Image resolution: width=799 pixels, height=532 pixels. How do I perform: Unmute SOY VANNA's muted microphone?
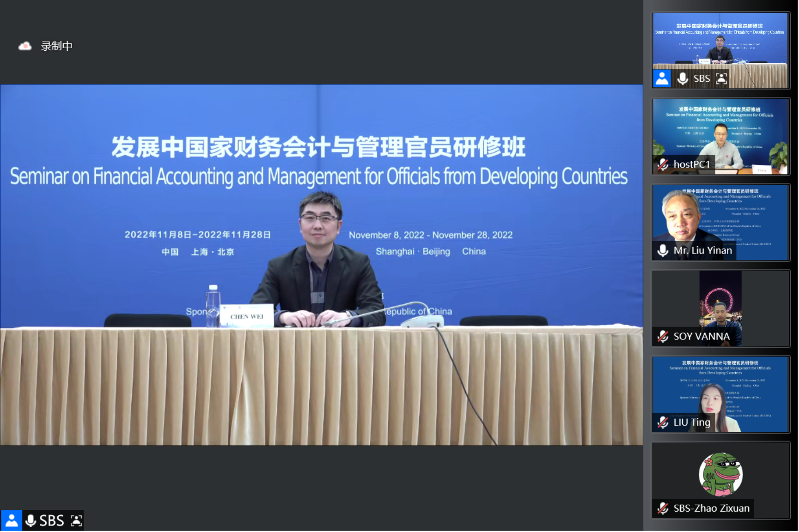point(663,337)
